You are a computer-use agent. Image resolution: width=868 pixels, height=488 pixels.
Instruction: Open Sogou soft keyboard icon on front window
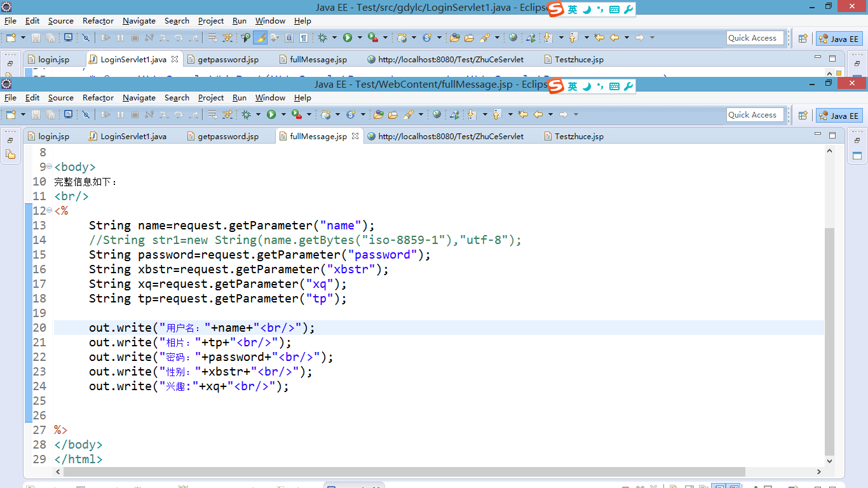614,86
